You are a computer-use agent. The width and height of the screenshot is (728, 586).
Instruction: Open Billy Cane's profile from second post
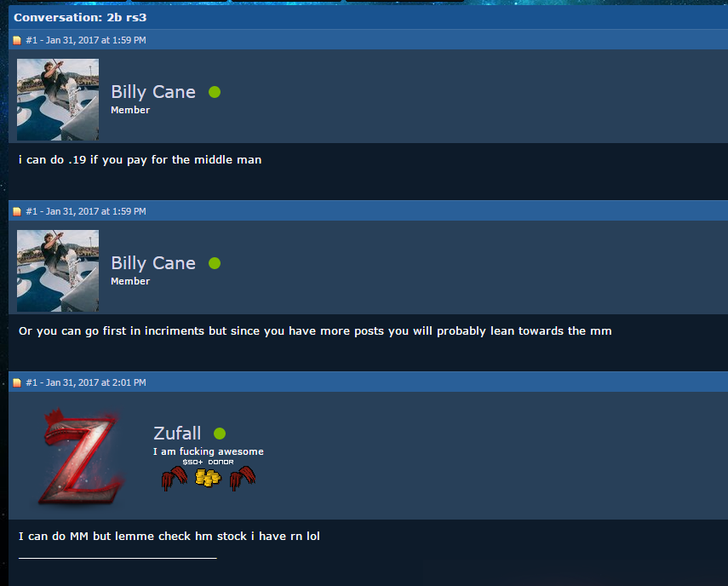click(153, 263)
